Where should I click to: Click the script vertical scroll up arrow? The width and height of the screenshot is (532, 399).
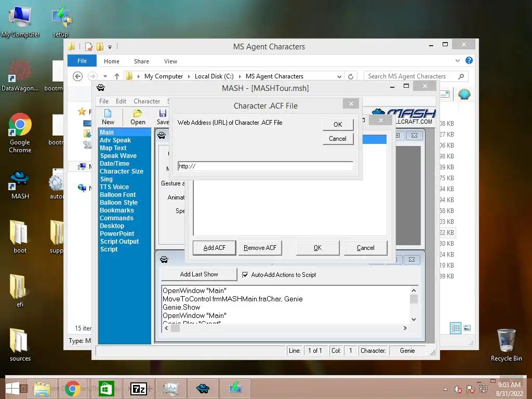[414, 290]
